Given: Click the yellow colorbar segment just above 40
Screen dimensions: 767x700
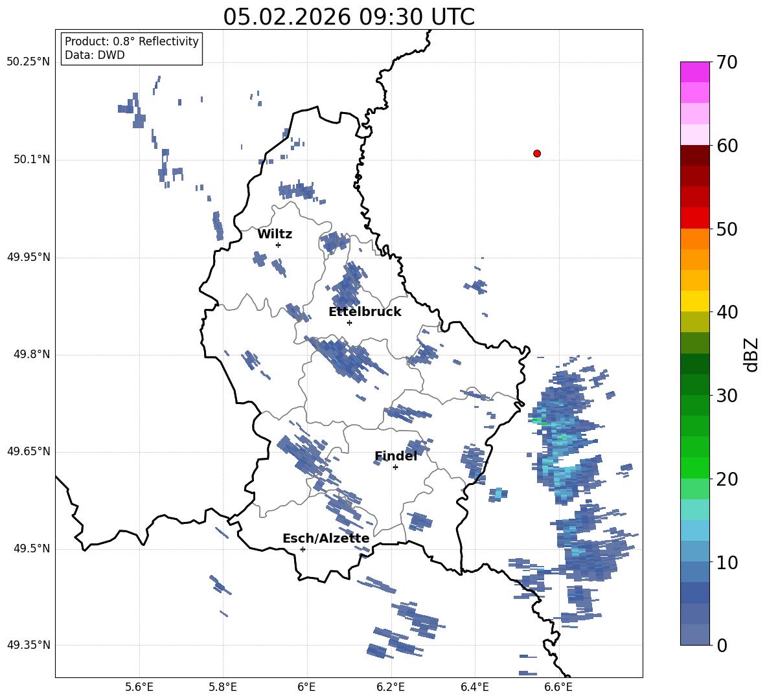Looking at the screenshot, I should pyautogui.click(x=694, y=301).
